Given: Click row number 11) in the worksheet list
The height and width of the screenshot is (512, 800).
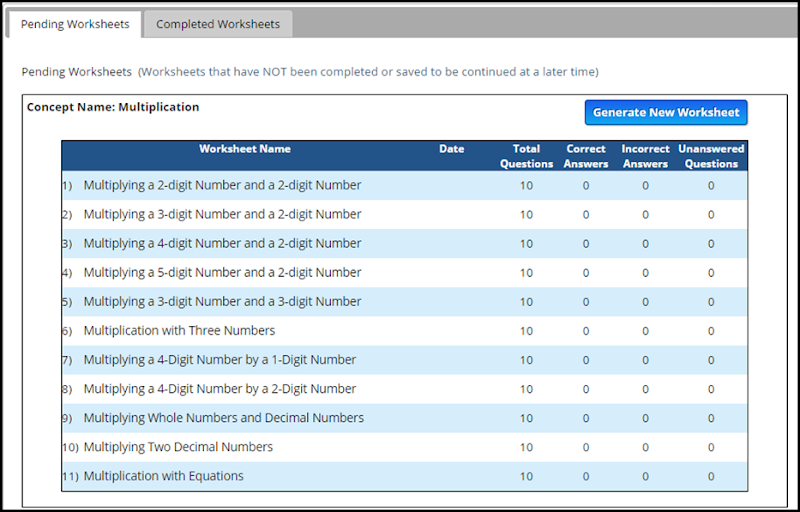Looking at the screenshot, I should (70, 476).
